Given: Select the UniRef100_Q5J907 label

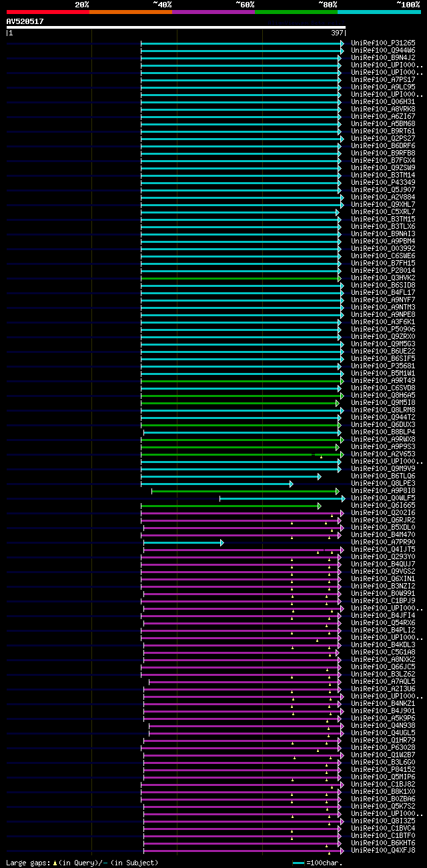Looking at the screenshot, I should (383, 190).
